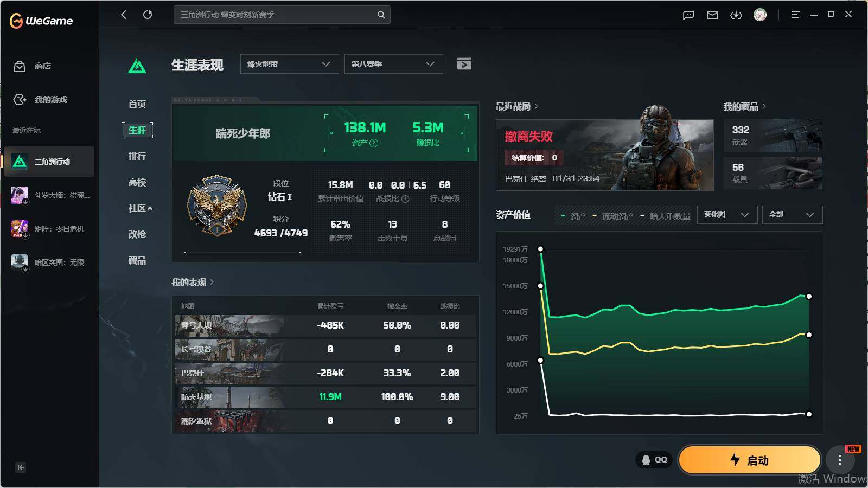This screenshot has height=488, width=868.
Task: Click the search magnifier icon
Action: [381, 15]
